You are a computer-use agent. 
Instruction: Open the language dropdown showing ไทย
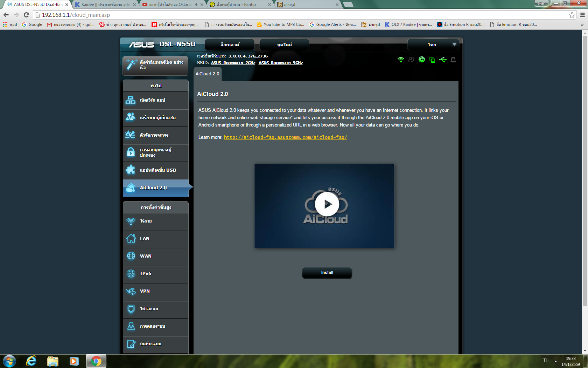pyautogui.click(x=433, y=45)
